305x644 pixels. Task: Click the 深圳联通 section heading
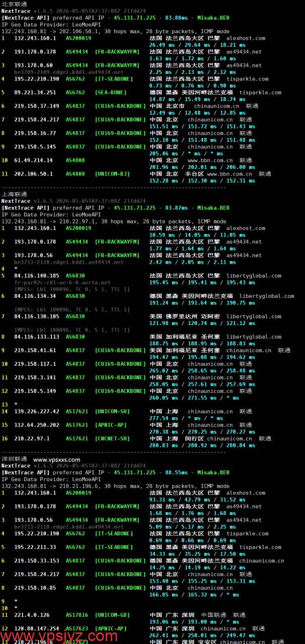14,459
